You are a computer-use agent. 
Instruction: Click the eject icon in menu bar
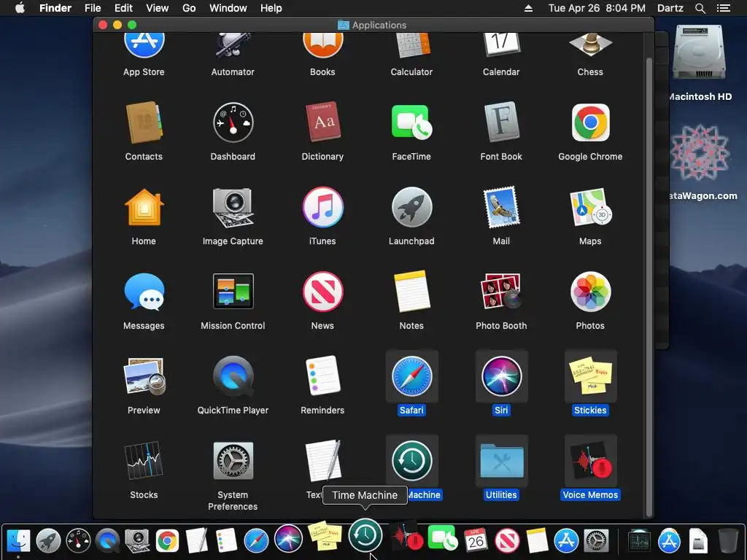coord(528,8)
